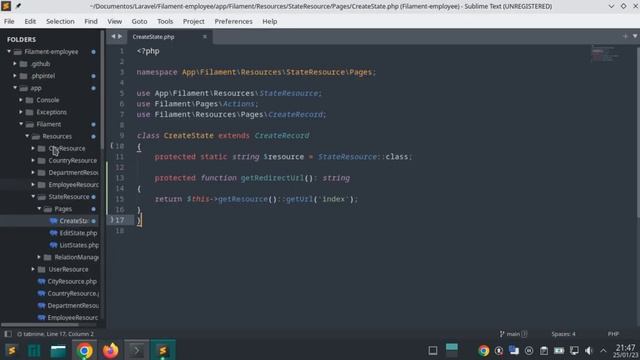This screenshot has height=360, width=640.
Task: Expand the DepartmentResource folder
Action: pos(33,172)
